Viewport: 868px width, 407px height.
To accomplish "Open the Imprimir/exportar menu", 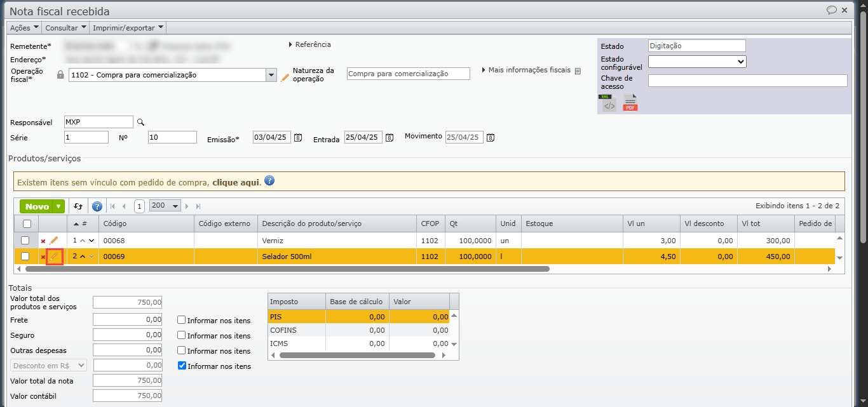I will coord(128,28).
